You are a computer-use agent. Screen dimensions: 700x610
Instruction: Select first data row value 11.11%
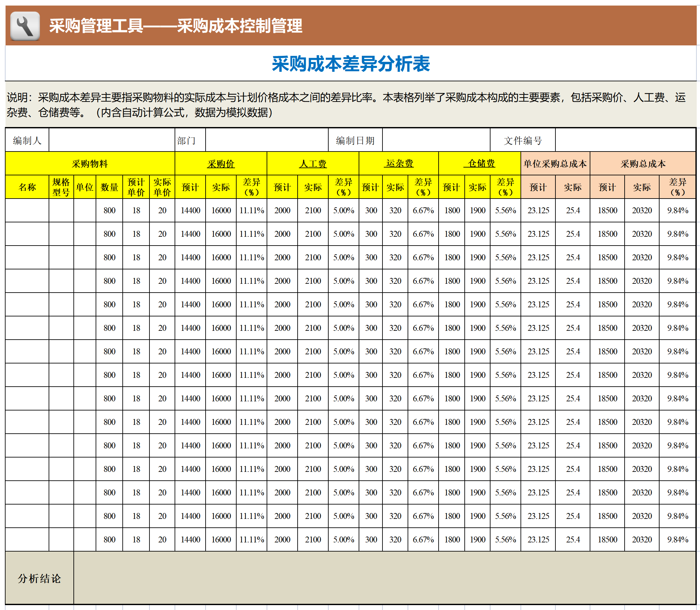[x=252, y=210]
